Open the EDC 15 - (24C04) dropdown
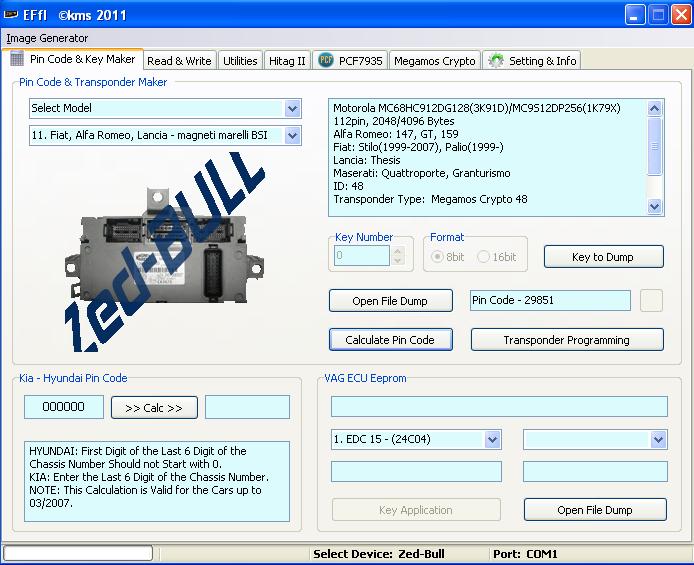The image size is (694, 565). point(492,439)
